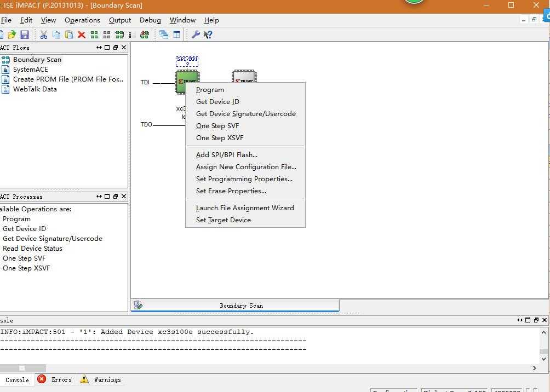Image resolution: width=550 pixels, height=392 pixels.
Task: Click the Open project folder icon
Action: pyautogui.click(x=12, y=34)
